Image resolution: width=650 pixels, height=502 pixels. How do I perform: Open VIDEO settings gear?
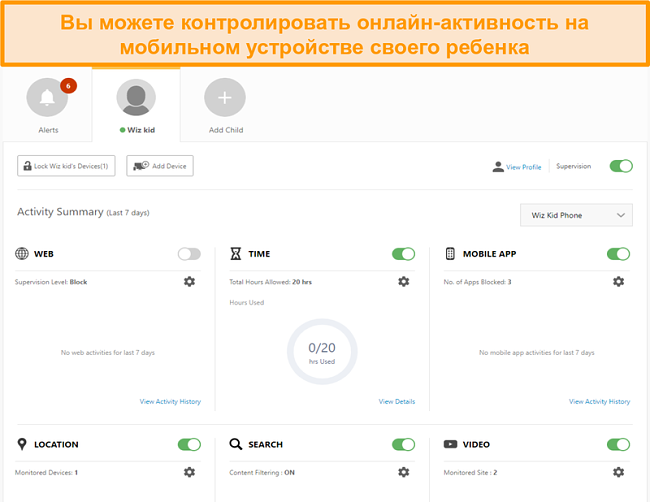coord(618,472)
